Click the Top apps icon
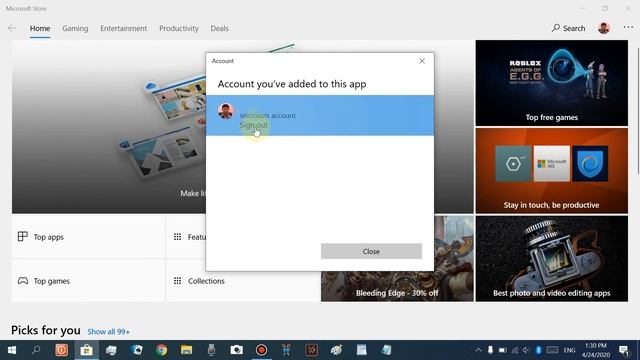Image resolution: width=640 pixels, height=360 pixels. coord(22,236)
